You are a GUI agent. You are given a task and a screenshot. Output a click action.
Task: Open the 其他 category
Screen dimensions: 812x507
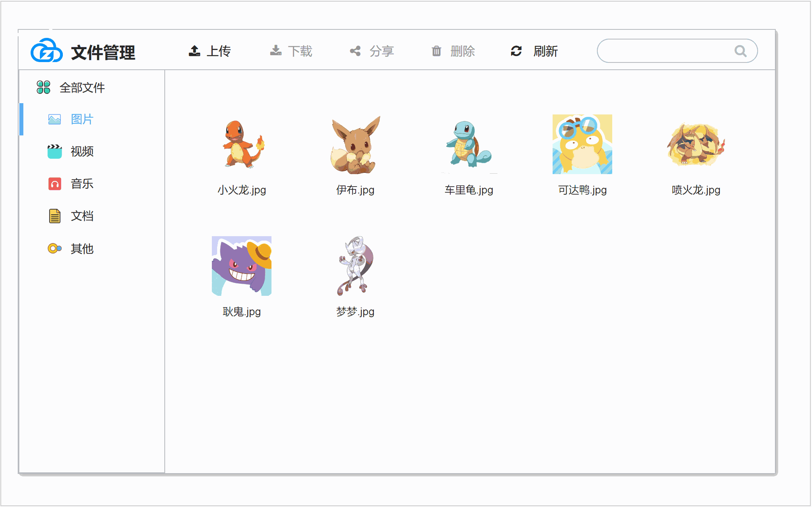click(82, 249)
